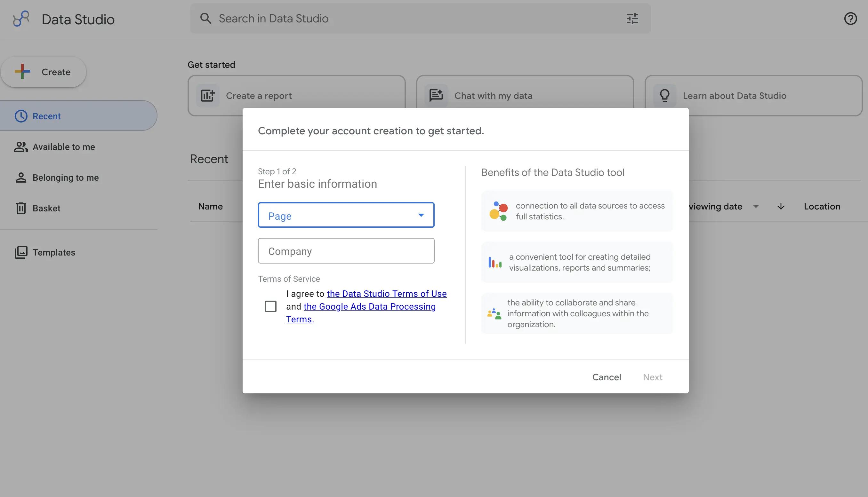Select Belonging to me section

click(65, 178)
